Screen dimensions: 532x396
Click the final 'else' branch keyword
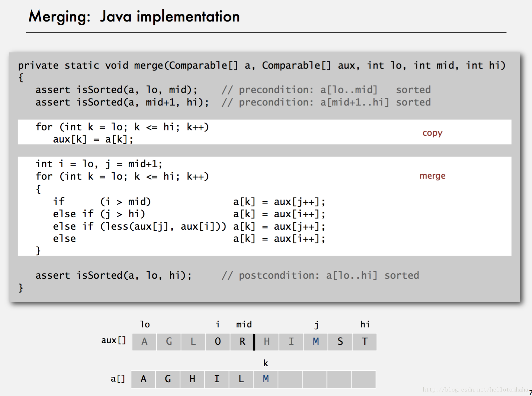coord(64,238)
